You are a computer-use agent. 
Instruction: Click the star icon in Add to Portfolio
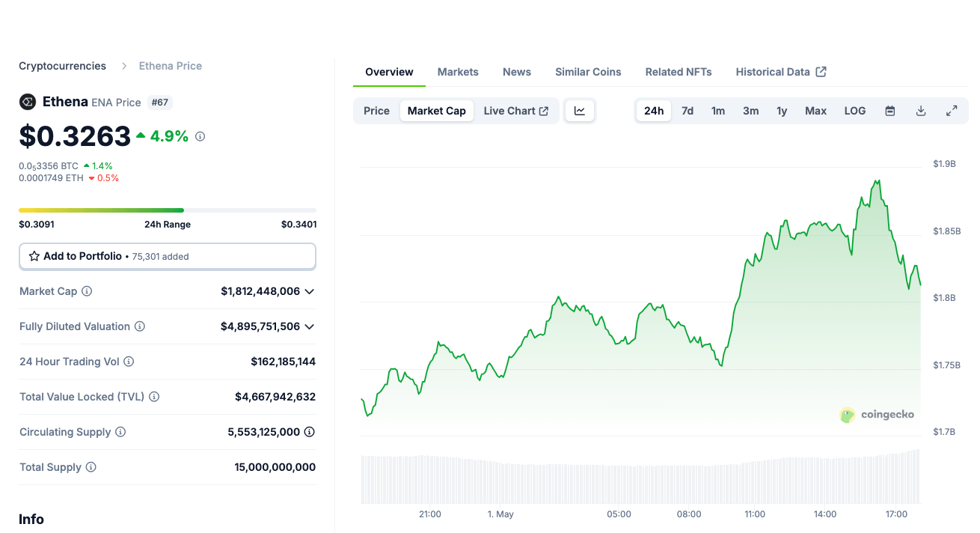click(33, 256)
